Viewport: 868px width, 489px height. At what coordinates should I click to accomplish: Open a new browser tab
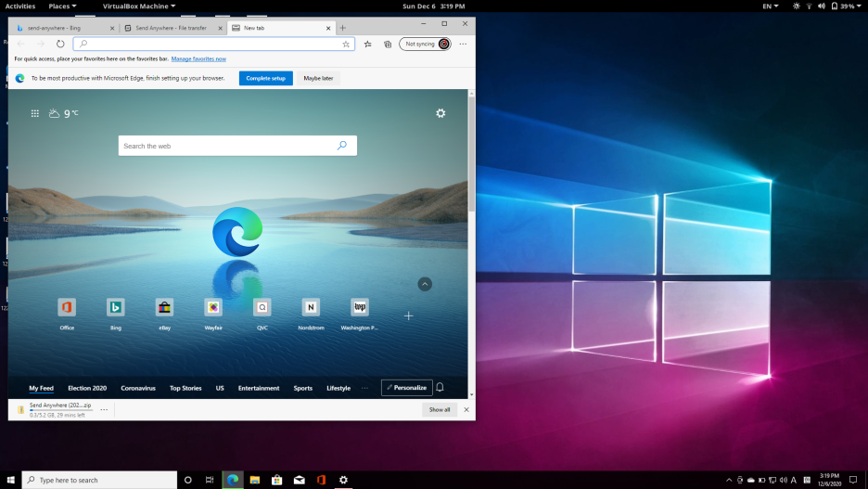(343, 28)
